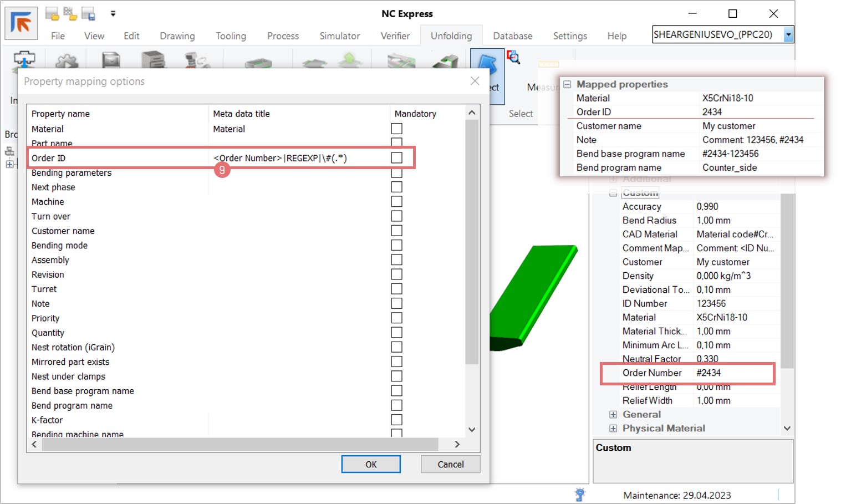Collapse the Mapped properties section
Image resolution: width=846 pixels, height=504 pixels.
(567, 84)
